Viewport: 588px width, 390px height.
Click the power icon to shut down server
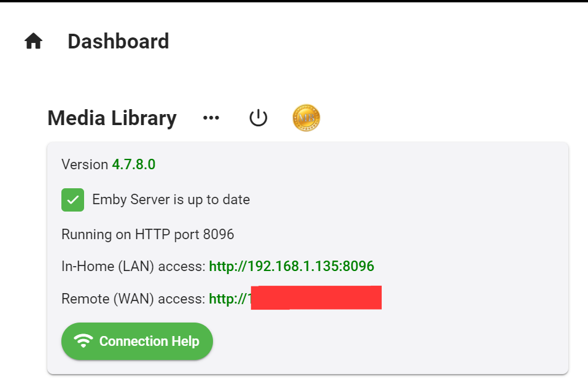(x=258, y=118)
